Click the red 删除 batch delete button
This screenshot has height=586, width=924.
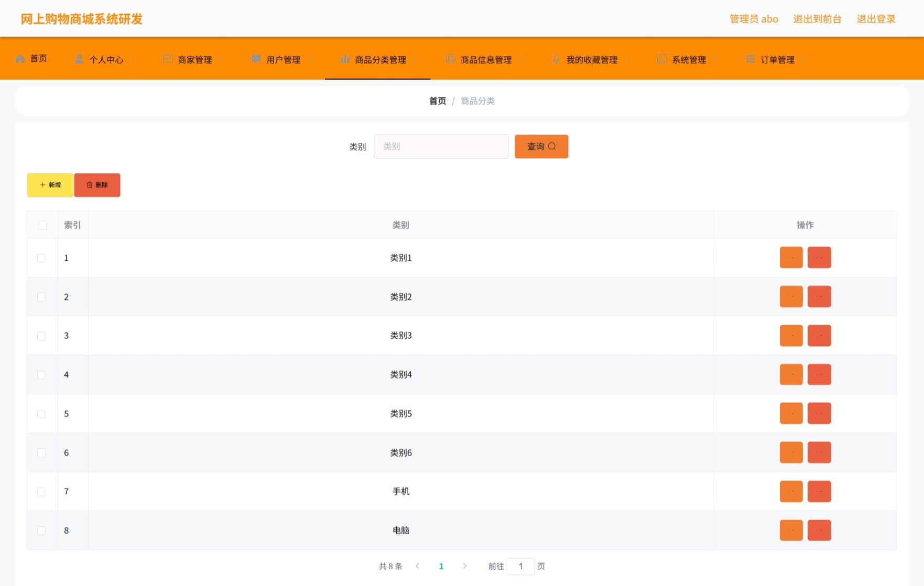click(97, 185)
